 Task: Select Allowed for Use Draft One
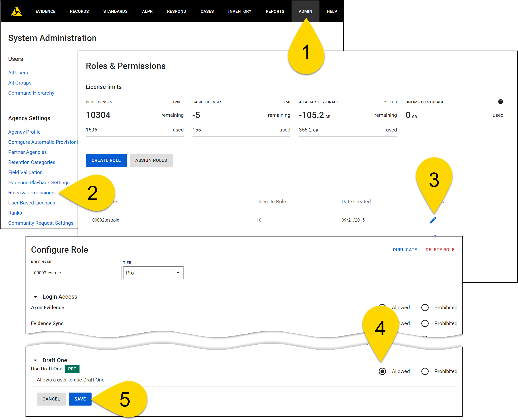tap(382, 371)
